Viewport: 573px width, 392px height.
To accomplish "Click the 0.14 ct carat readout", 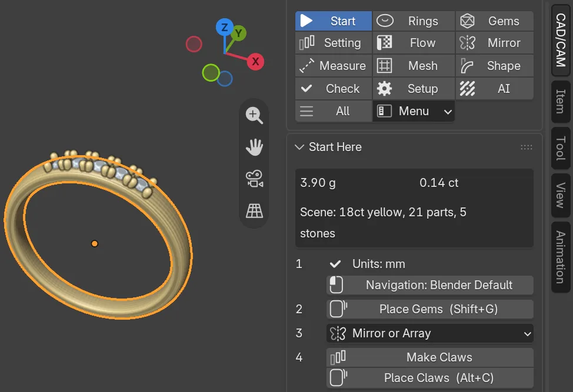I will tap(439, 183).
